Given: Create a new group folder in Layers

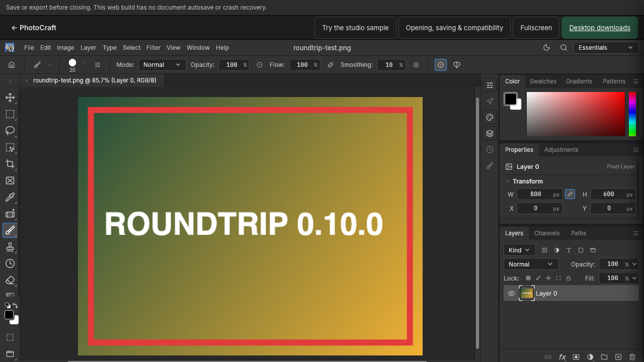Looking at the screenshot, I should (x=604, y=357).
